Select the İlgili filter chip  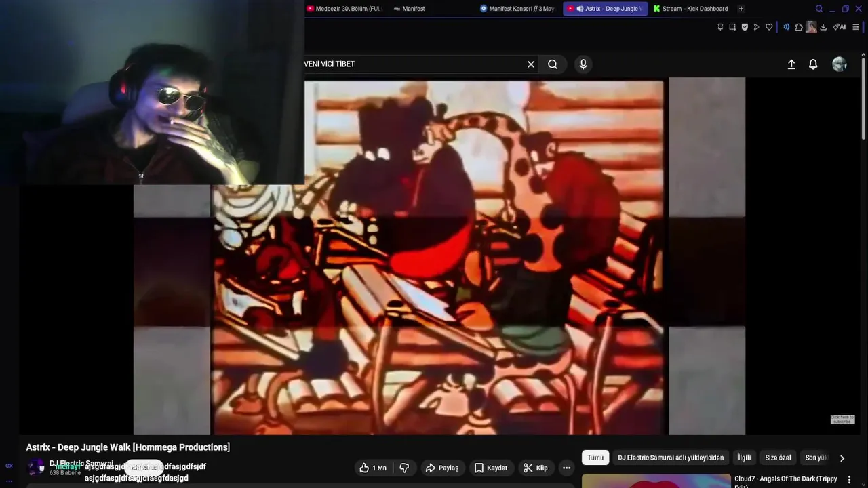745,457
